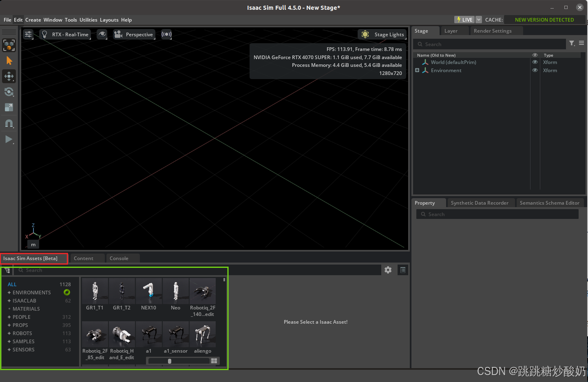Select the bounding box selection mode tool

[x=9, y=45]
